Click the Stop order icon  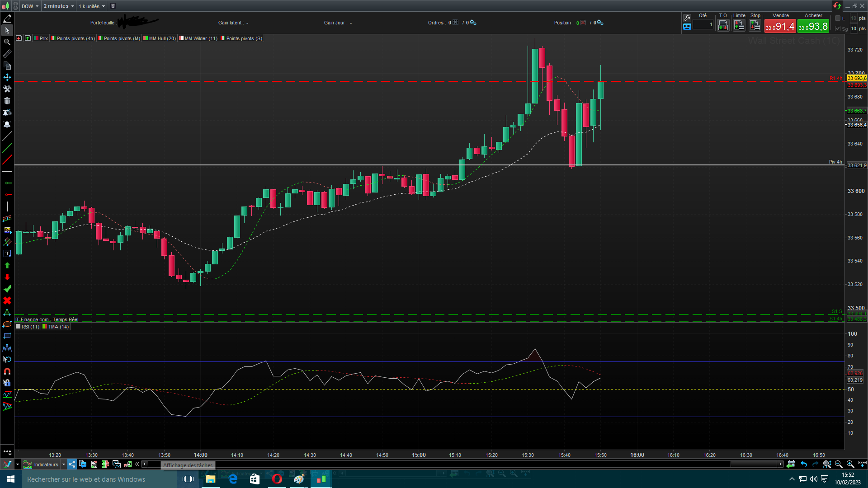[755, 26]
